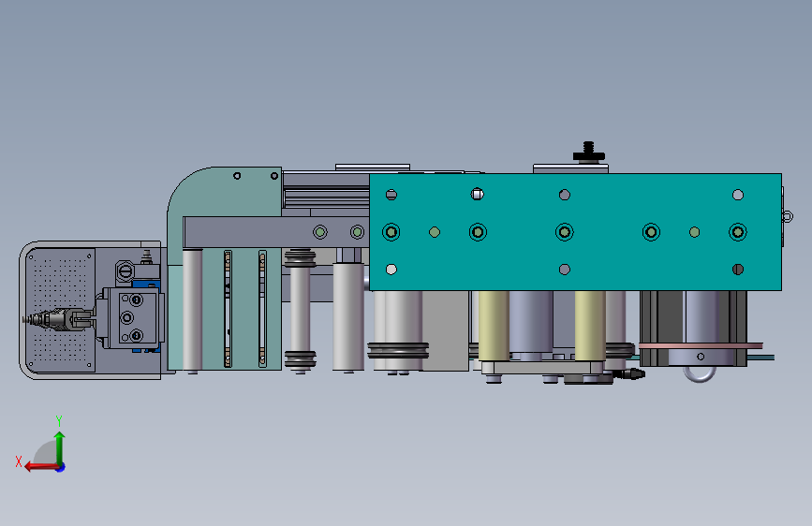Image resolution: width=812 pixels, height=526 pixels.
Task: Select the U-shaped hook under right cylinder
Action: 699,373
